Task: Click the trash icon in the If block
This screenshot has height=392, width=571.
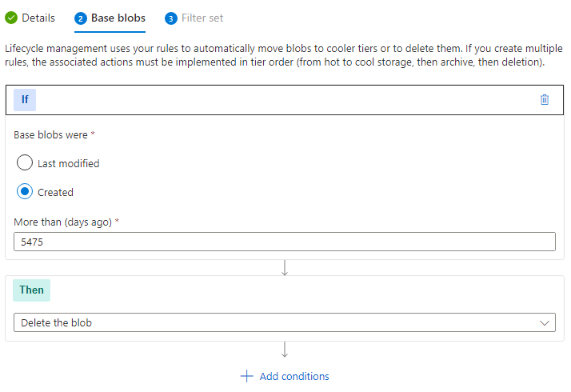Action: point(545,100)
